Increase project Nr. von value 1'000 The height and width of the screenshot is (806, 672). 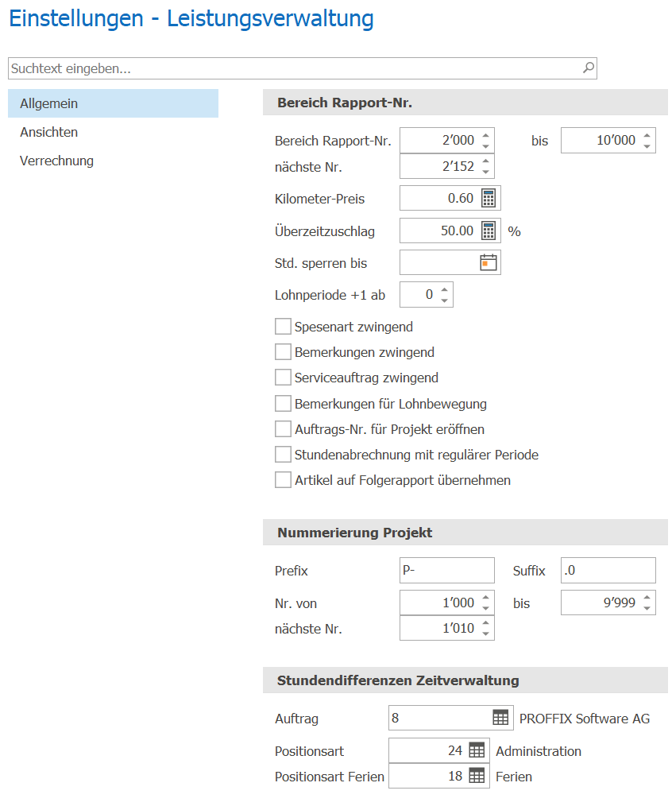coord(485,597)
